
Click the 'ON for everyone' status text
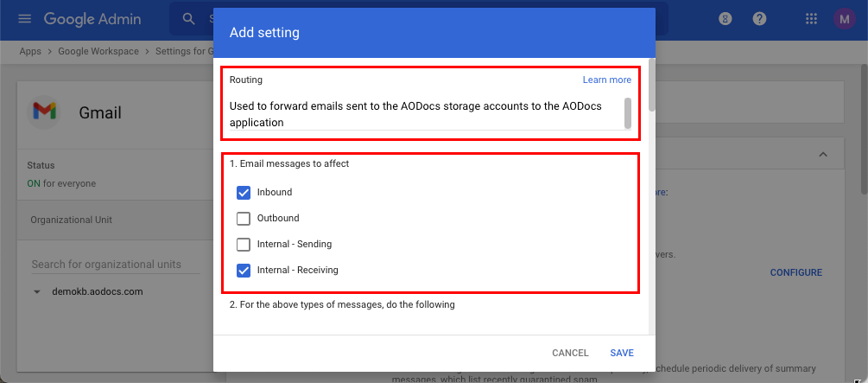click(x=61, y=183)
